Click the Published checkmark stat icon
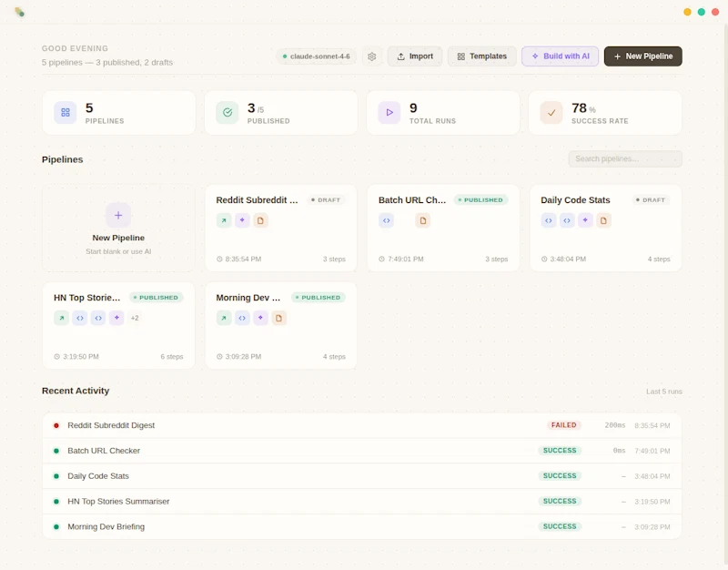 (x=227, y=112)
